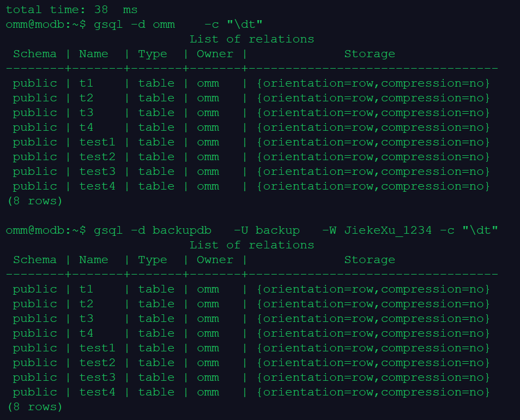Click "(8 rows)" under the omm output
This screenshot has height=420, width=520.
(x=35, y=201)
